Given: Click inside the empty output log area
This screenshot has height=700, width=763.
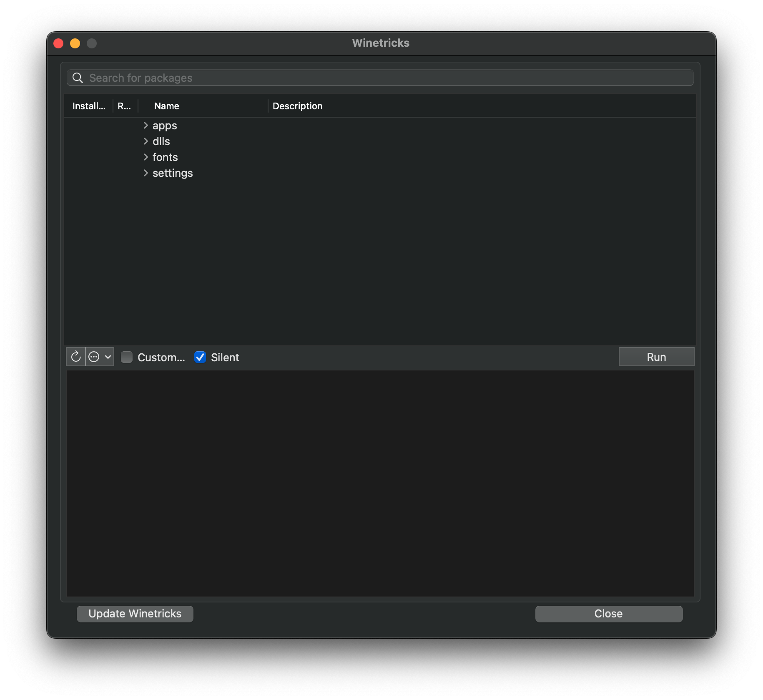Looking at the screenshot, I should tap(380, 483).
